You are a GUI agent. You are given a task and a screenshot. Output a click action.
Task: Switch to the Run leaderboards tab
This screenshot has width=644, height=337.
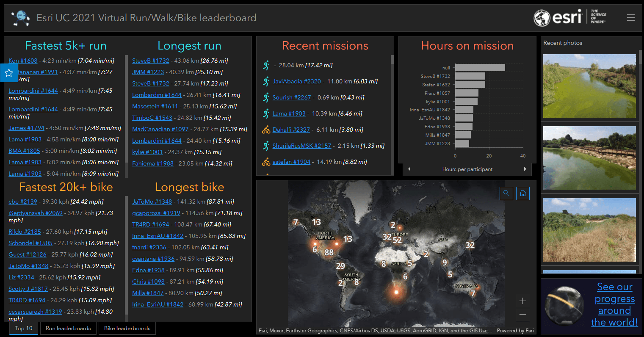68,328
